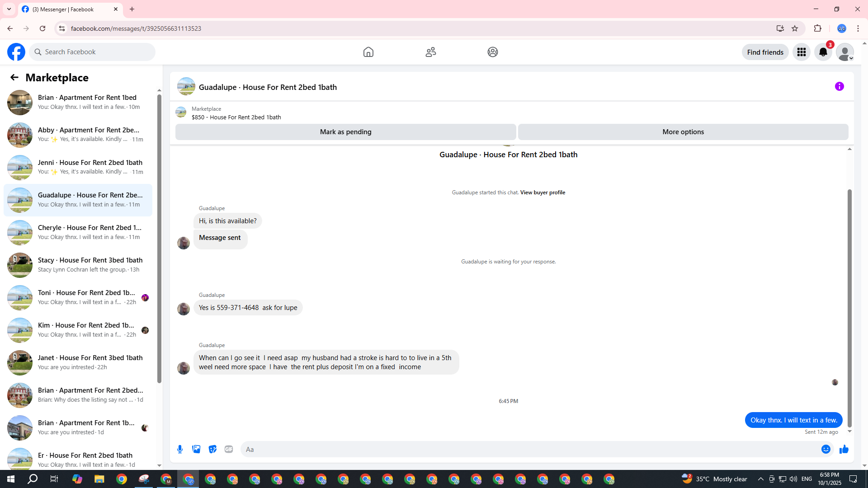Viewport: 868px width, 488px height.
Task: Open the Chrome profile avatar
Action: coord(841,28)
